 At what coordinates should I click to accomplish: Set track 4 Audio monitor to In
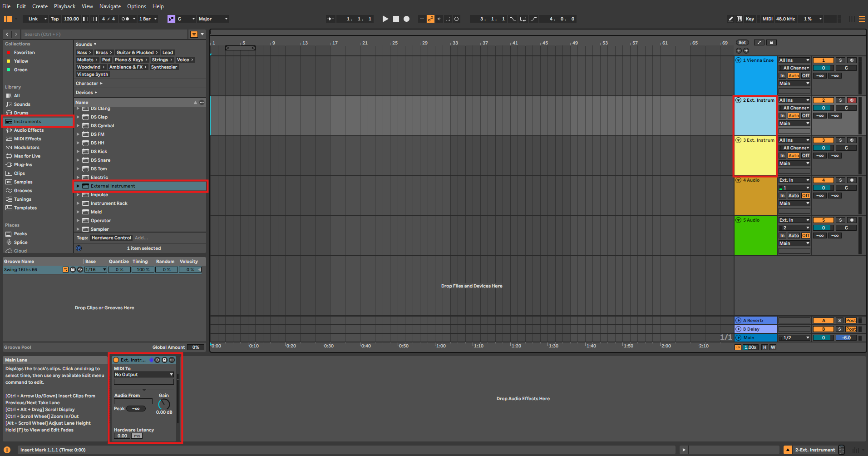782,196
